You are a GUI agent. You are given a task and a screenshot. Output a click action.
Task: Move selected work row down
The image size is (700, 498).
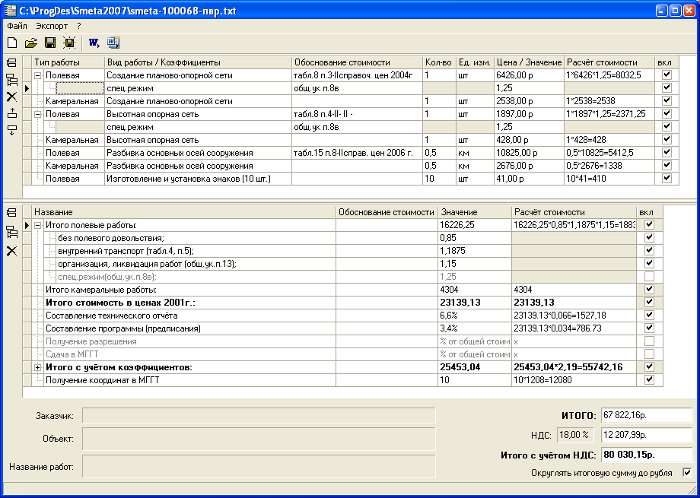point(12,129)
